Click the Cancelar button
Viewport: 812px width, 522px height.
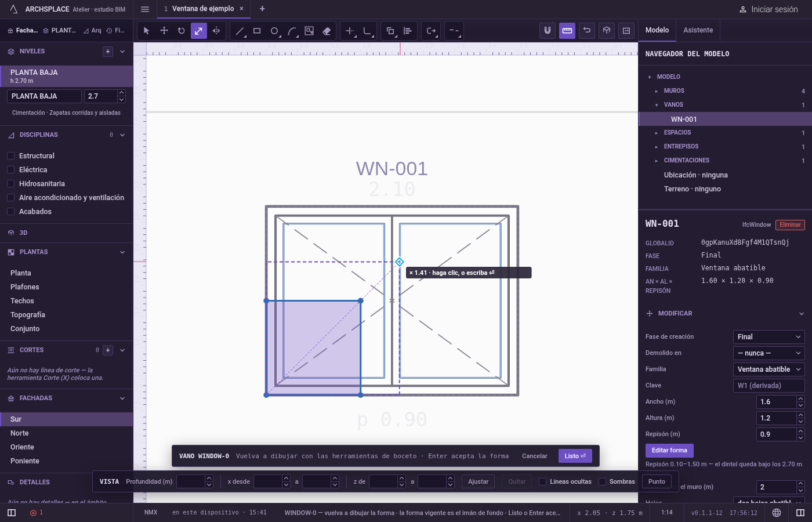(534, 456)
